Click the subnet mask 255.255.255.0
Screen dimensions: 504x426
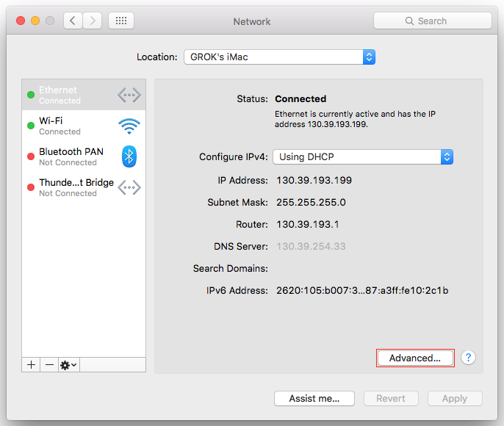tap(312, 202)
